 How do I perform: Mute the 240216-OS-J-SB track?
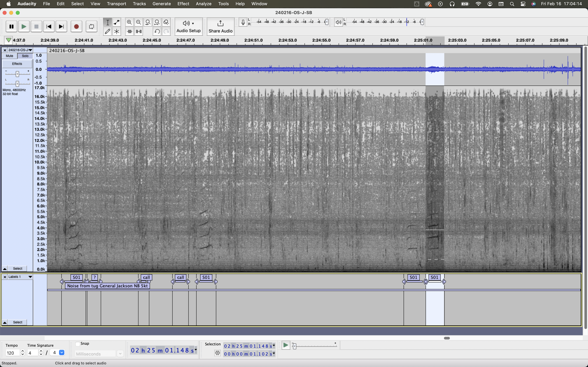click(x=10, y=56)
